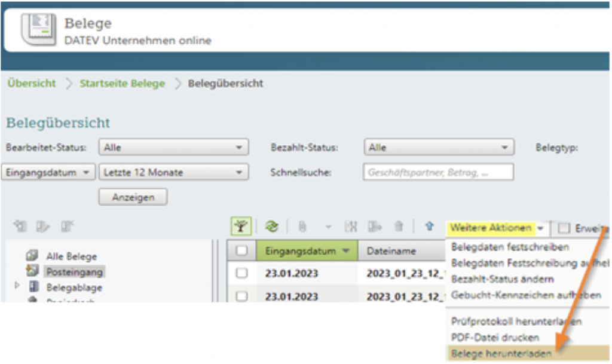Open the Letzte 12 Monate period dropdown
Image resolution: width=612 pixels, height=364 pixels.
click(x=173, y=172)
